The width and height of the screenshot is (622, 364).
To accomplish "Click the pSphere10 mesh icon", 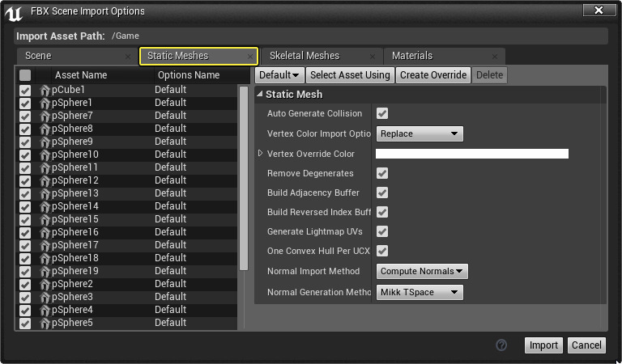I will coord(45,154).
